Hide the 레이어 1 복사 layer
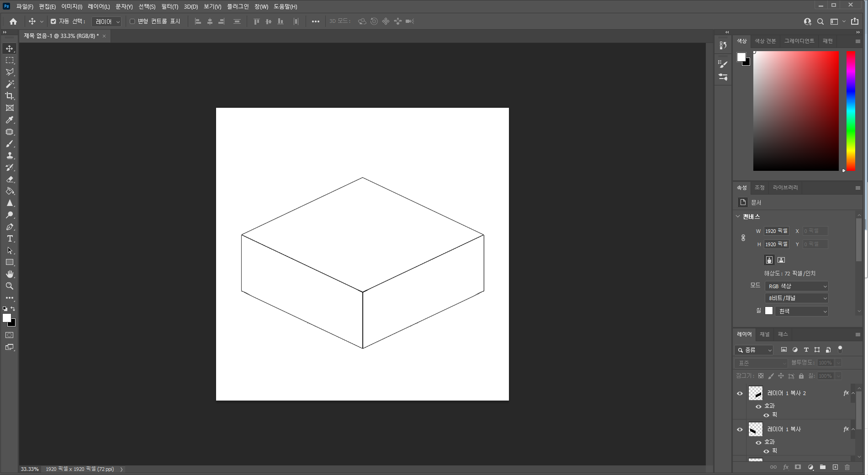The image size is (868, 475). click(740, 429)
